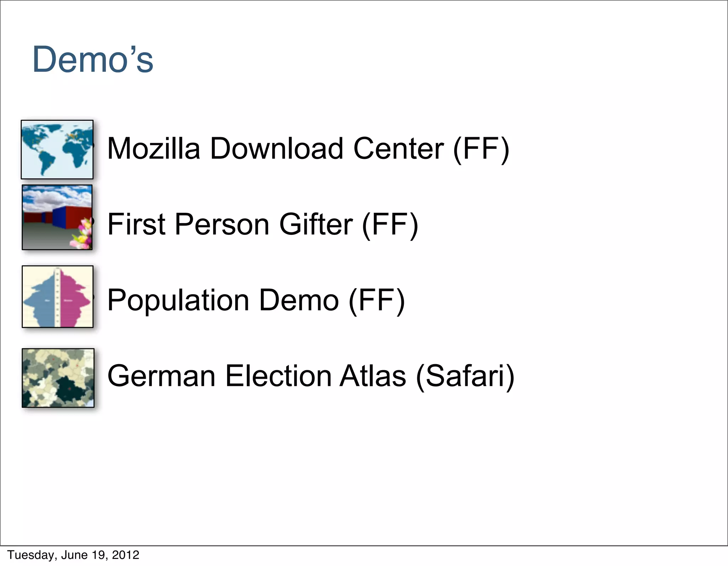Click the Tuesday, June 19, 2012 date
This screenshot has width=728, height=566.
click(x=73, y=555)
